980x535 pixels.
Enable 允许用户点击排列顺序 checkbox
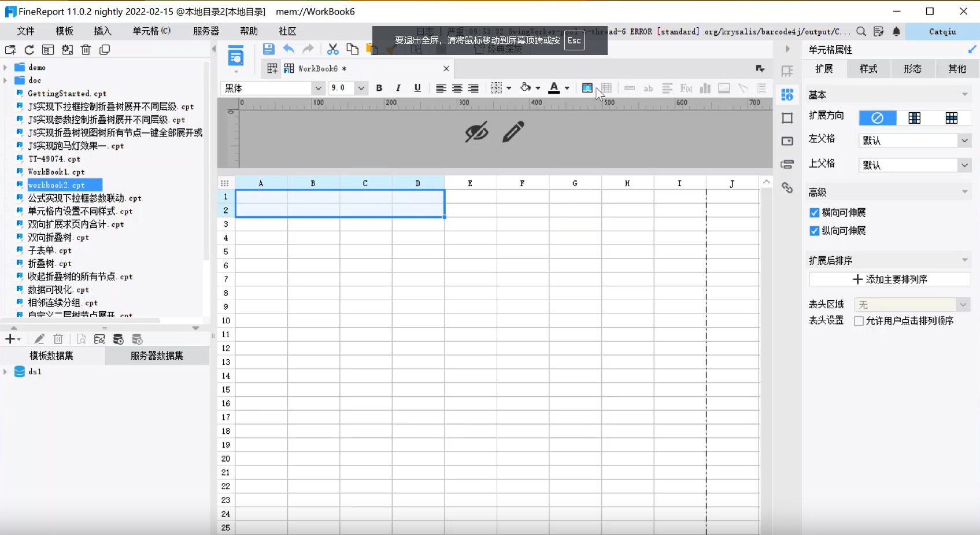point(859,321)
